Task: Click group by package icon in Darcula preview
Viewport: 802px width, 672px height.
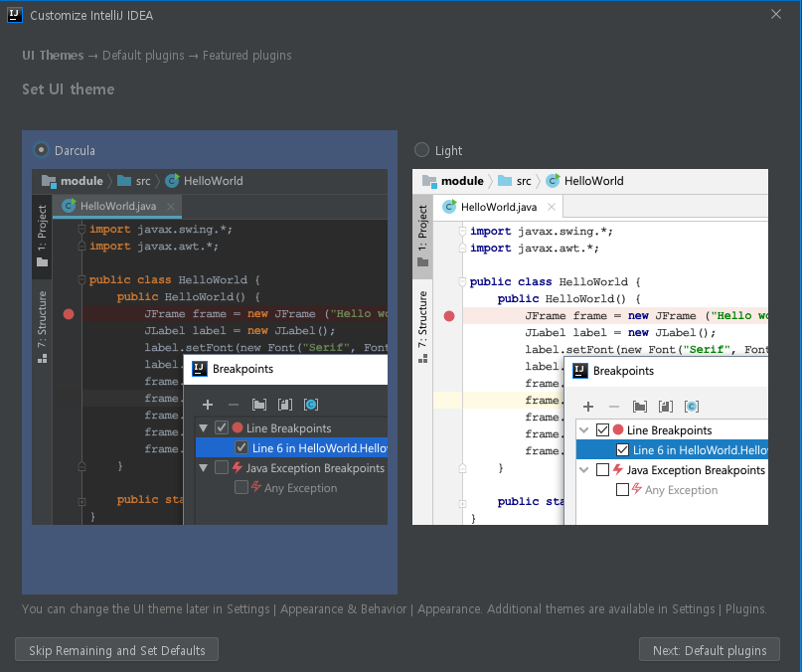Action: click(x=259, y=405)
